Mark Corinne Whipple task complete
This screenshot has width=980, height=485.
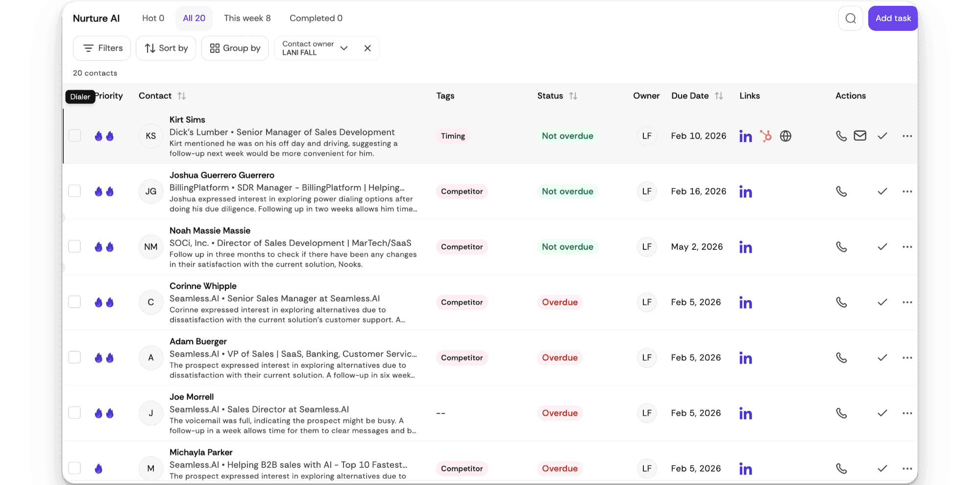click(882, 302)
